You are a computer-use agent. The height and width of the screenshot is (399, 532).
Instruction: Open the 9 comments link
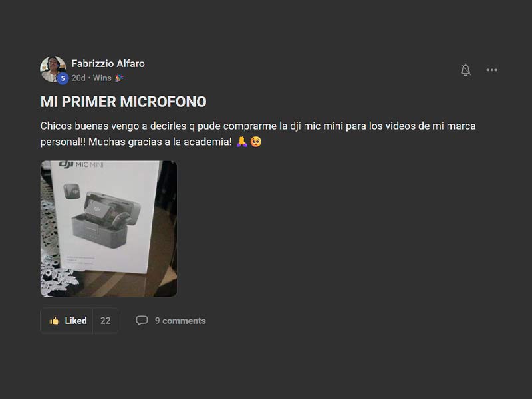click(x=180, y=321)
